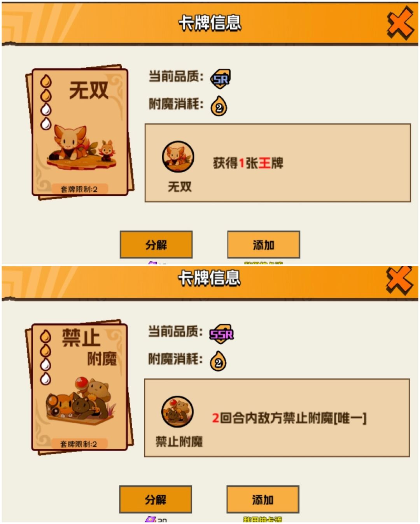Click 添加 button for 无双 card

point(264,245)
